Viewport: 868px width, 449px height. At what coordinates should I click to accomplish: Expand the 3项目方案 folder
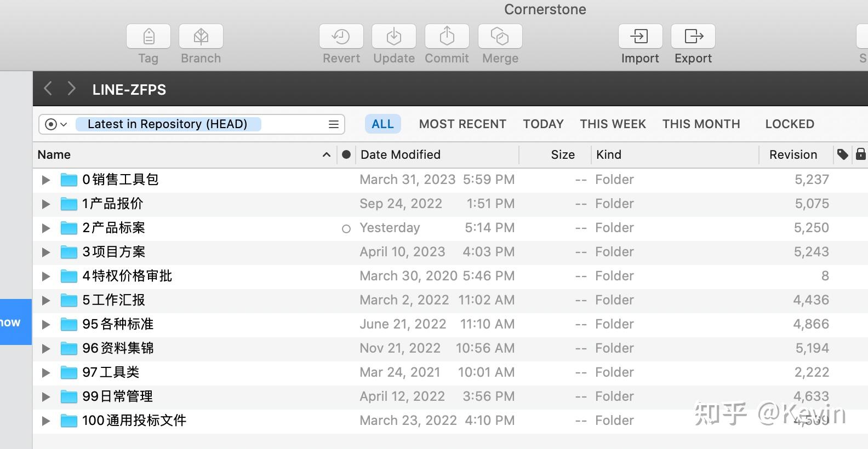(46, 252)
